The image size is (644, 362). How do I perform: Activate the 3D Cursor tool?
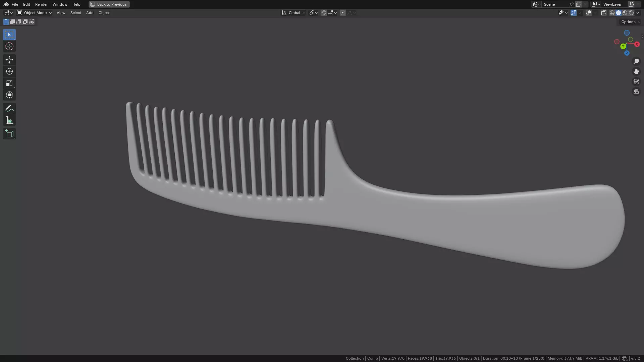click(x=9, y=46)
